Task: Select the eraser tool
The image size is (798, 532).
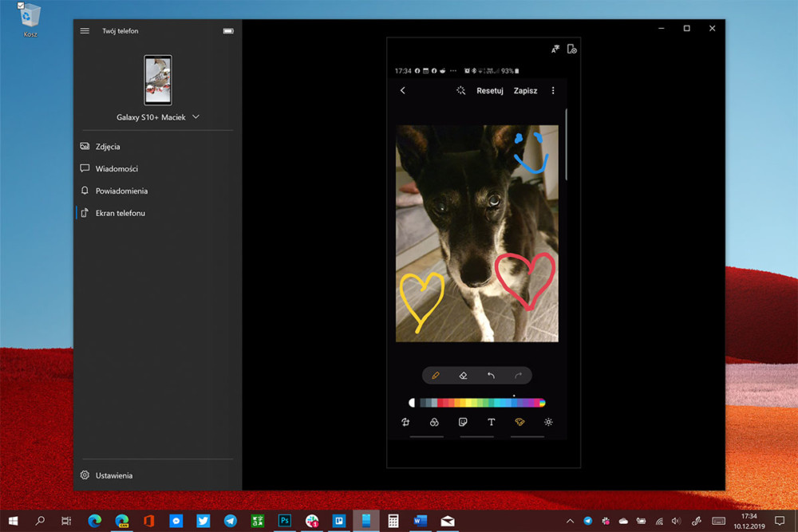Action: pyautogui.click(x=463, y=376)
